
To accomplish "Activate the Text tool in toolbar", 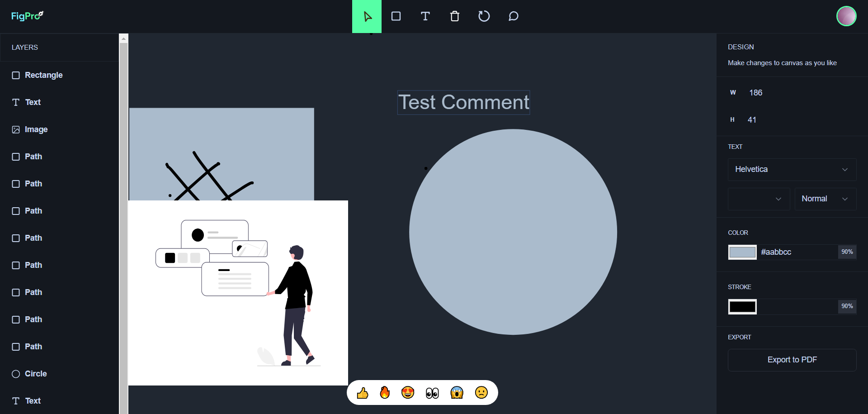I will point(425,16).
